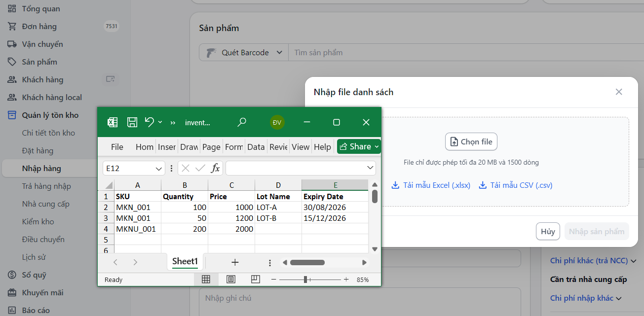Select the MKNU_001 SKU cell
Image resolution: width=644 pixels, height=316 pixels.
tap(138, 229)
